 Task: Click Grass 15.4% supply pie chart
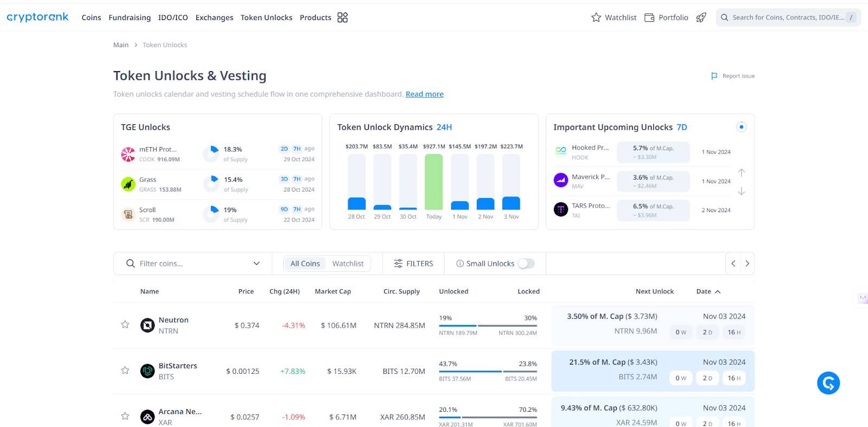[x=210, y=184]
